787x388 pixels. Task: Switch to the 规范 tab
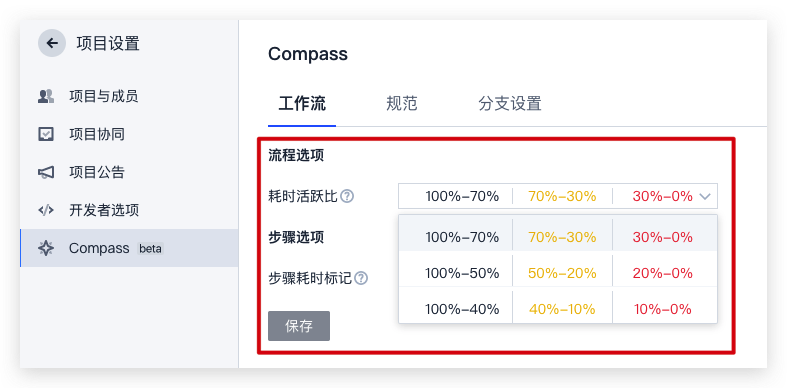click(x=402, y=104)
